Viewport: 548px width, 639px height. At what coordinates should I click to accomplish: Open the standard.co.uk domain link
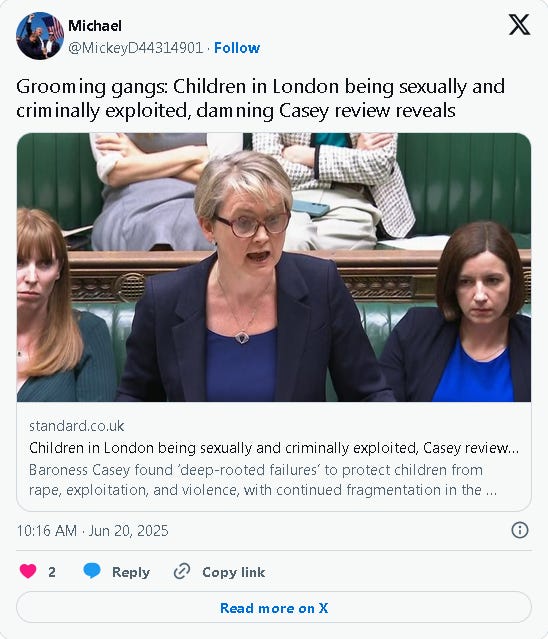[76, 426]
